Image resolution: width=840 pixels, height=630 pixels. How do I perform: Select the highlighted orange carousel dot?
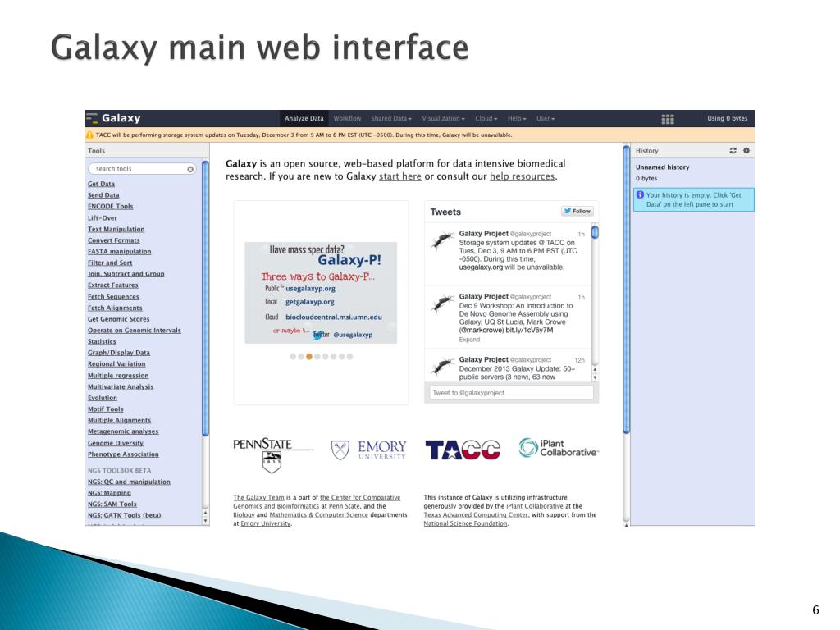pyautogui.click(x=309, y=356)
